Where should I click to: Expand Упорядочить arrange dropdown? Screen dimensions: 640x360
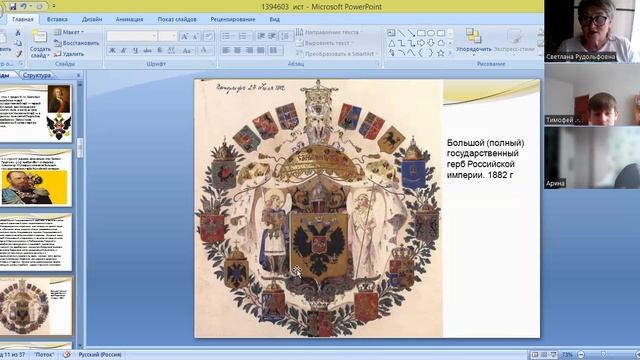(473, 41)
